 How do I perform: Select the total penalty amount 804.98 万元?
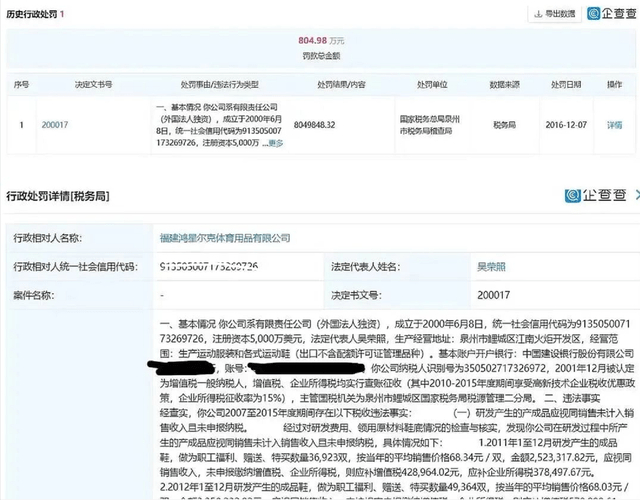pyautogui.click(x=321, y=40)
